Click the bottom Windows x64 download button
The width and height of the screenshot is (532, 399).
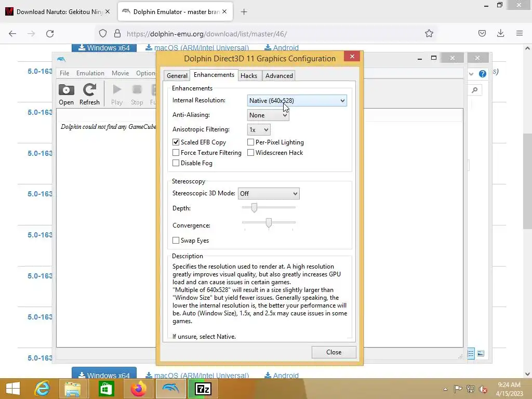pos(104,373)
